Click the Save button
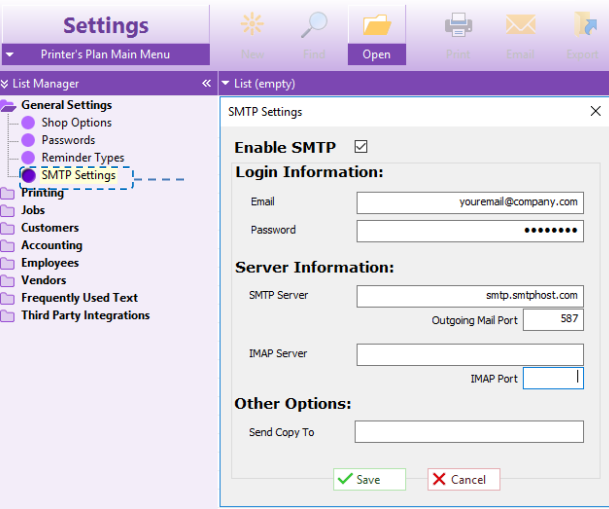This screenshot has height=509, width=609. 369,479
